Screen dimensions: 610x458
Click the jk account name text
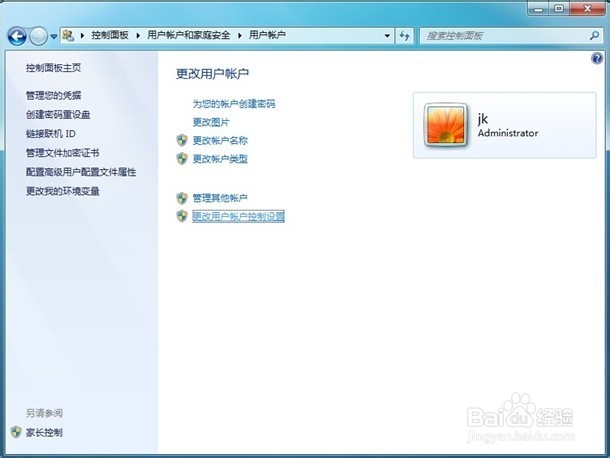(483, 119)
